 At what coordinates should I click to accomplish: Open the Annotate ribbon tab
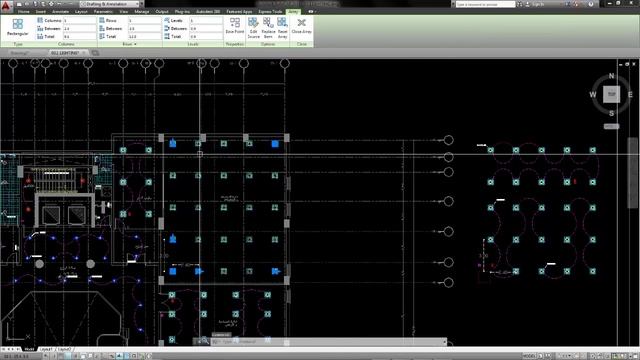pyautogui.click(x=60, y=12)
